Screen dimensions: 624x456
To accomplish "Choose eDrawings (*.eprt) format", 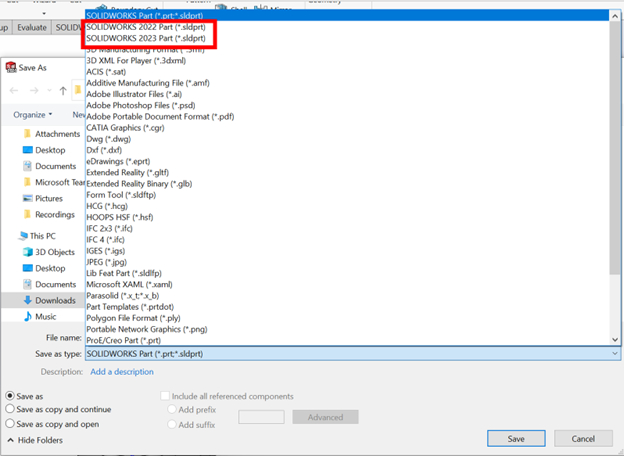I will (x=347, y=161).
